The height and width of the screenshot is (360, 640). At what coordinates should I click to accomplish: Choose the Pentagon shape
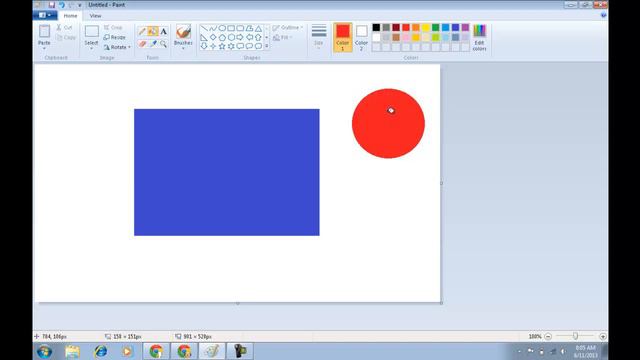point(222,37)
